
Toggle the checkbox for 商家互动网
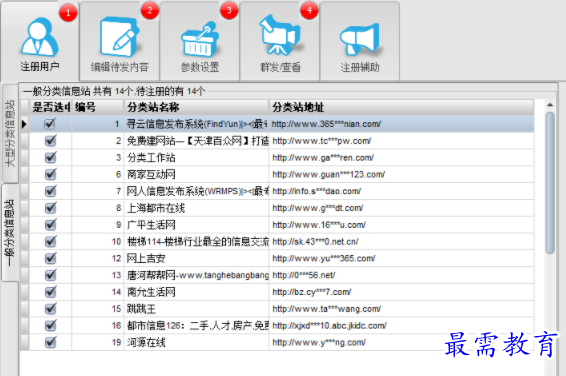[x=50, y=174]
